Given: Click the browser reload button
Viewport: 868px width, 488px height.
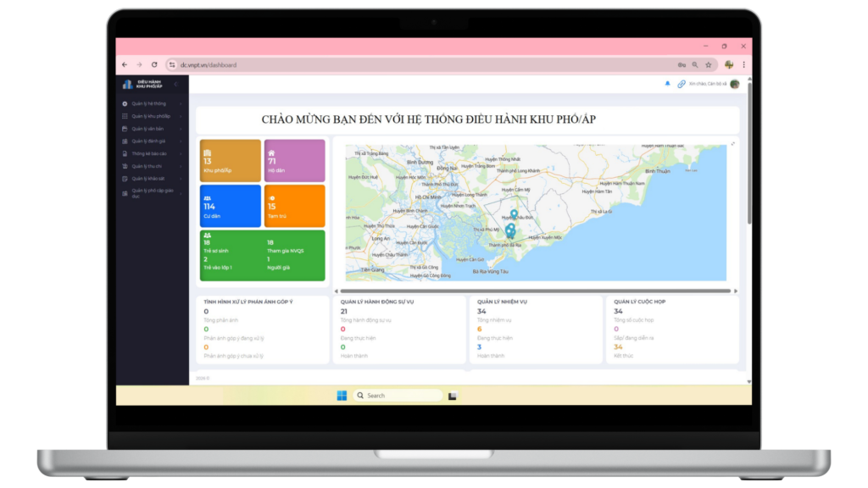Looking at the screenshot, I should [154, 64].
